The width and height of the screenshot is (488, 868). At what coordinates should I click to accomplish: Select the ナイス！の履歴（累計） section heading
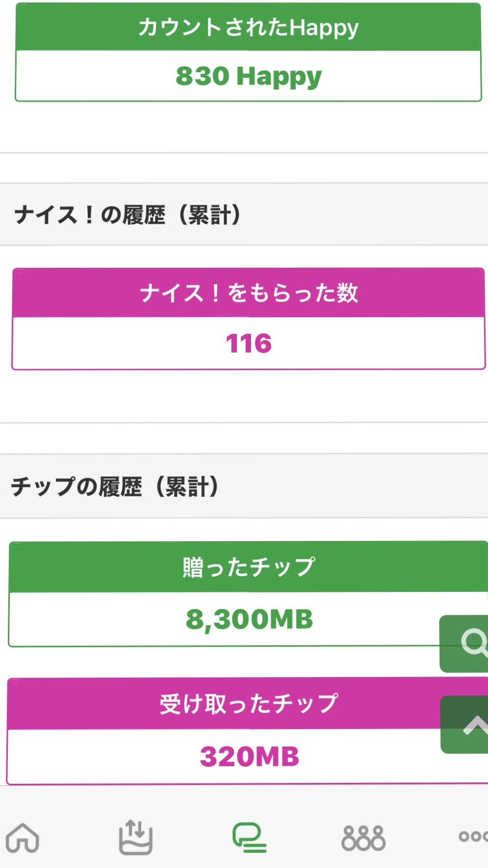[x=128, y=214]
